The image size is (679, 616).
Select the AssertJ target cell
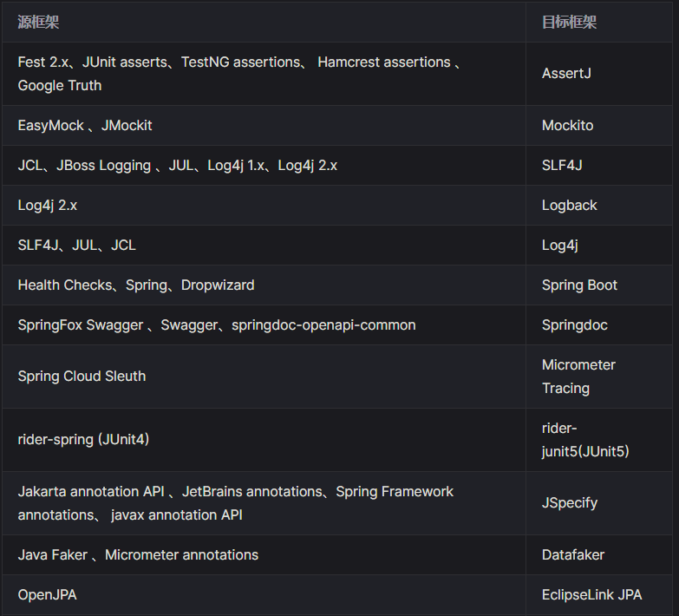tap(599, 74)
